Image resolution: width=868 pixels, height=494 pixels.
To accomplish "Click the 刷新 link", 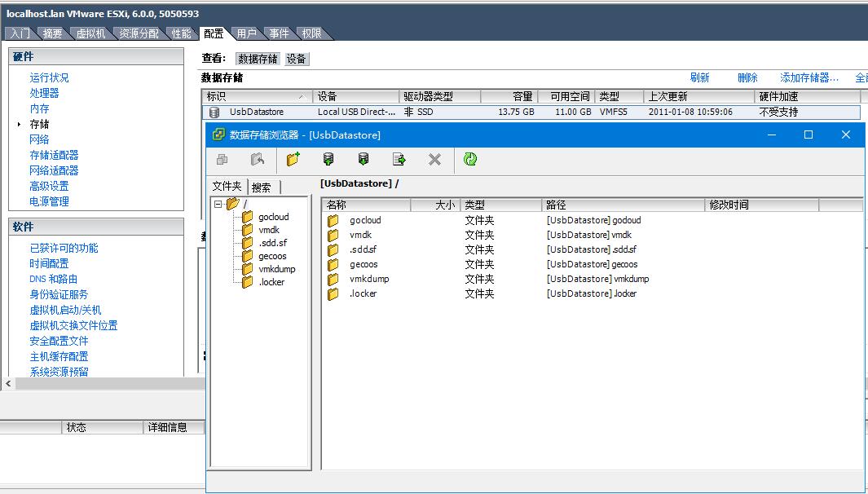I will [x=700, y=77].
